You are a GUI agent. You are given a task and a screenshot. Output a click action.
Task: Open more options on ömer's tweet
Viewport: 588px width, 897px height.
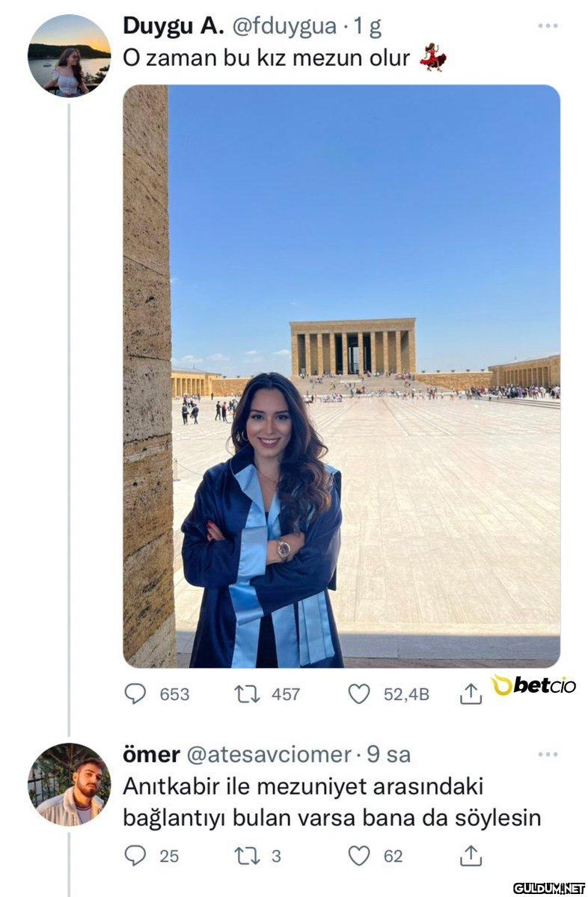(548, 755)
